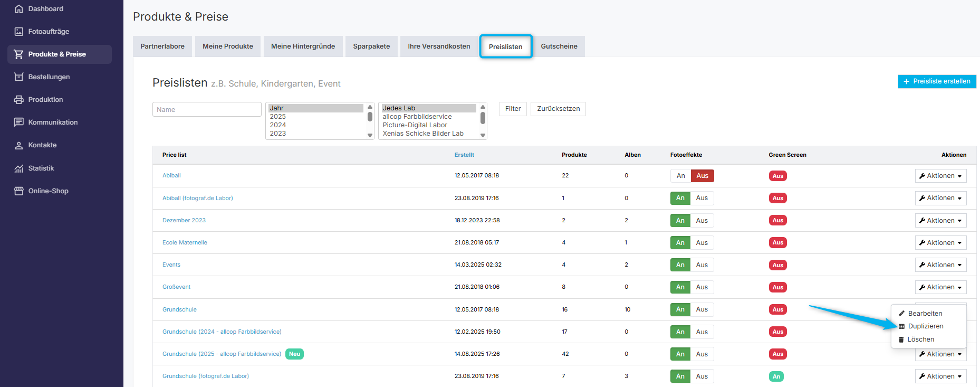Click the Zurücksetzen button

coord(558,109)
